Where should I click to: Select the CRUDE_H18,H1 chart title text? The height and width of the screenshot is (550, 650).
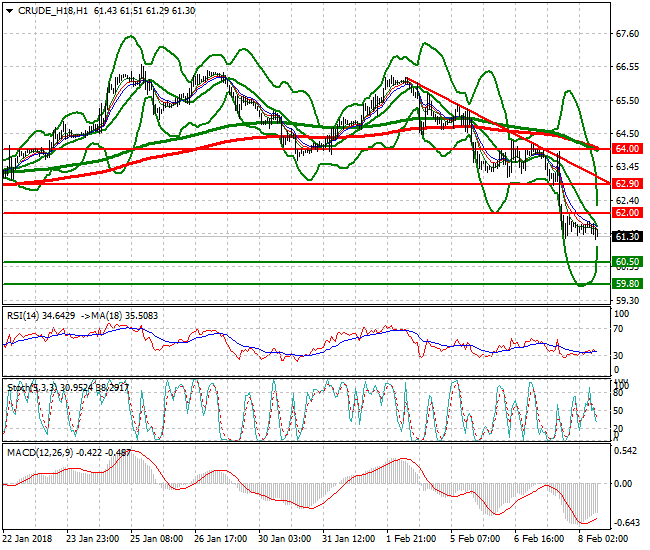53,11
